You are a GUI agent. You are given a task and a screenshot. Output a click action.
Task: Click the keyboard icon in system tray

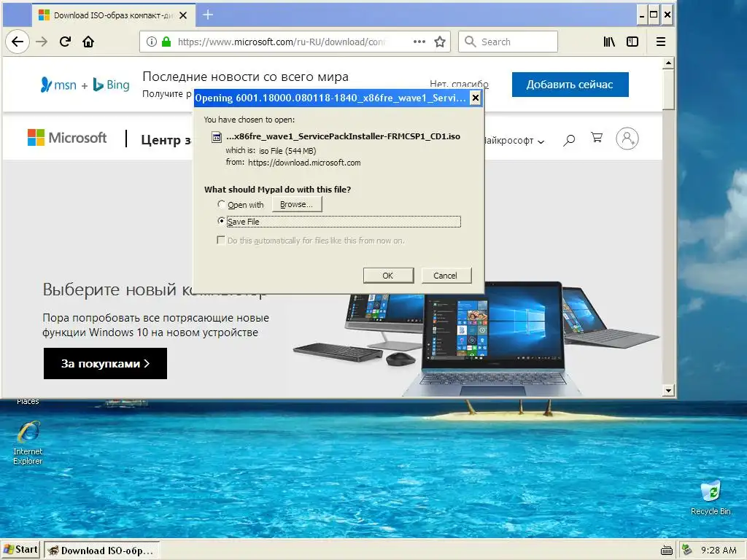pyautogui.click(x=667, y=551)
